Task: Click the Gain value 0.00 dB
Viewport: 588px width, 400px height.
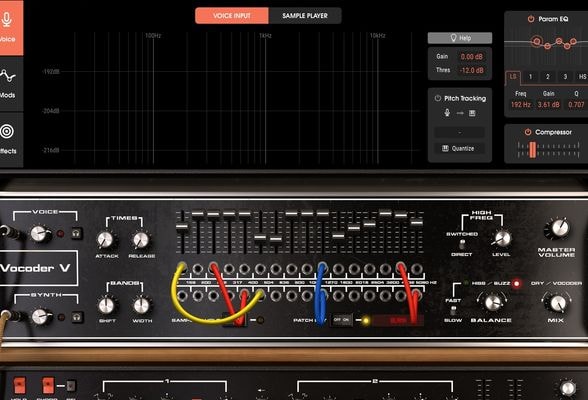Action: (471, 57)
